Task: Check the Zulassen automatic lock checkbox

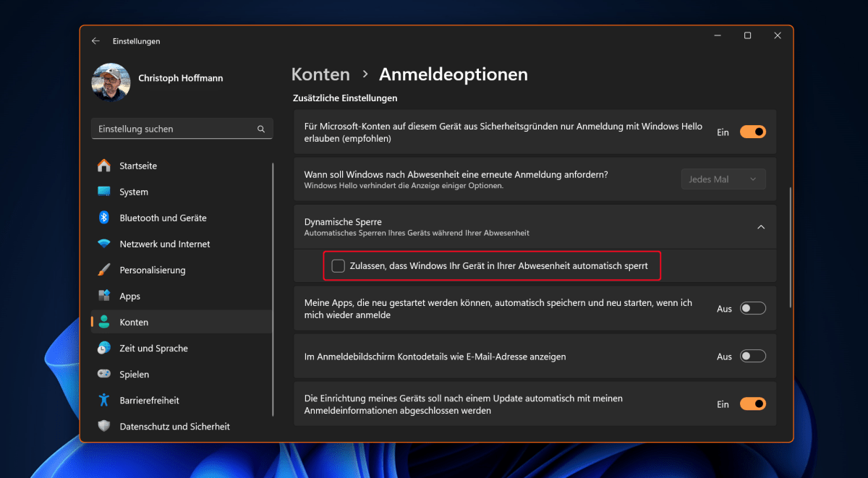Action: click(x=338, y=266)
